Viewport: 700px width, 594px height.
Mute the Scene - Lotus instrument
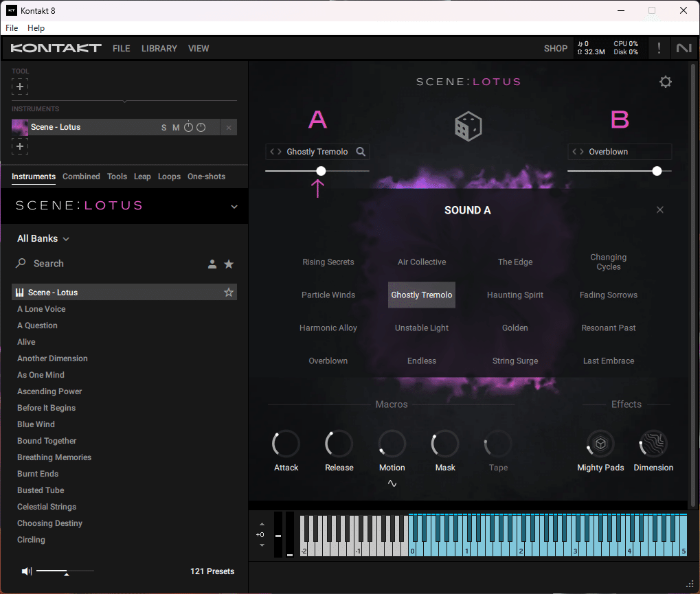[176, 127]
